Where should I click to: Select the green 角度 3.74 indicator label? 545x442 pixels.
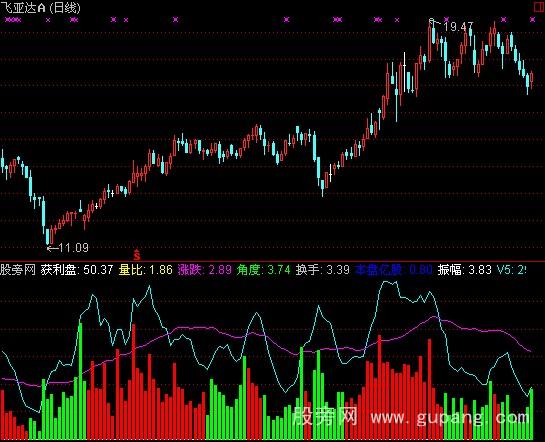pyautogui.click(x=263, y=270)
